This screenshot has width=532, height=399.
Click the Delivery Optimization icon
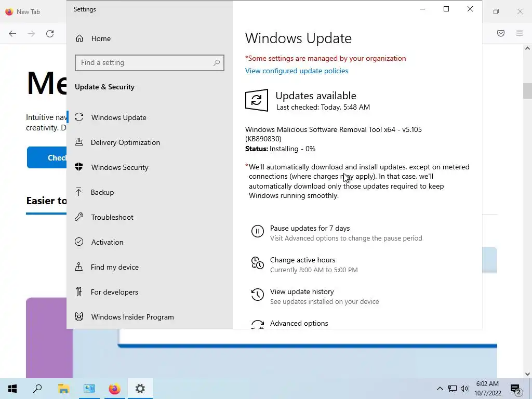(79, 142)
